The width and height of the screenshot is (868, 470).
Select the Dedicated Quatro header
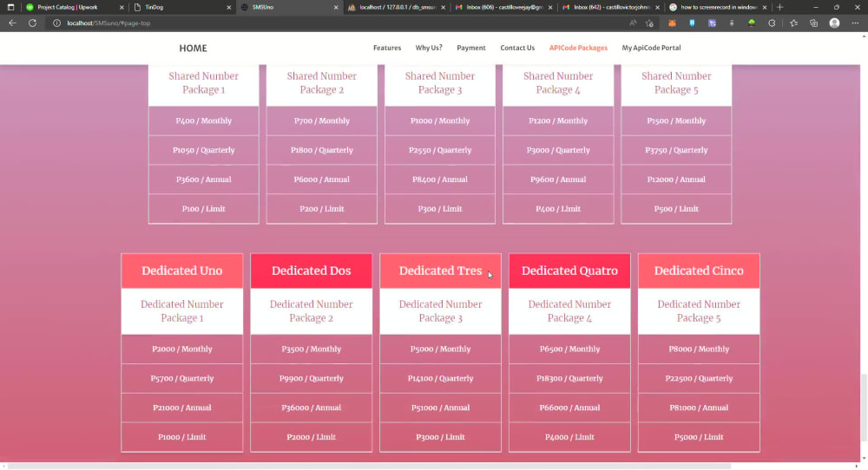pyautogui.click(x=569, y=271)
